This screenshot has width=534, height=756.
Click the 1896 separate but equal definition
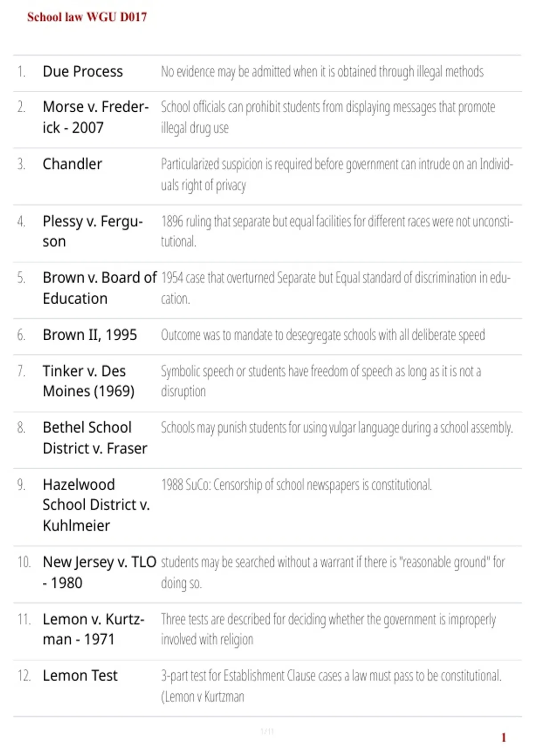(337, 231)
